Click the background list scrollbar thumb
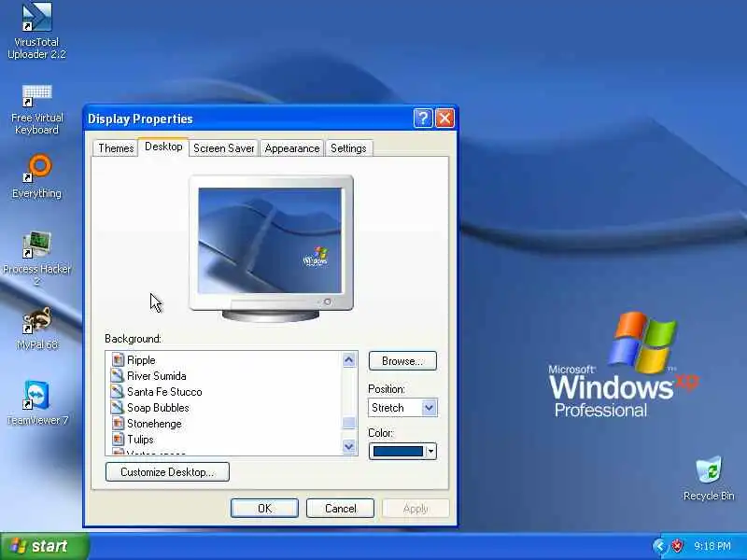The height and width of the screenshot is (560, 747). click(348, 423)
